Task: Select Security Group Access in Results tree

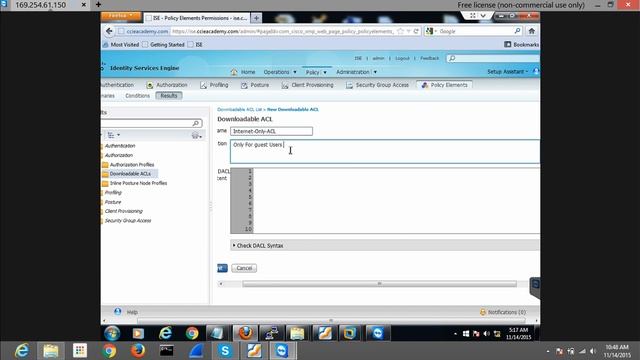Action: pos(128,220)
